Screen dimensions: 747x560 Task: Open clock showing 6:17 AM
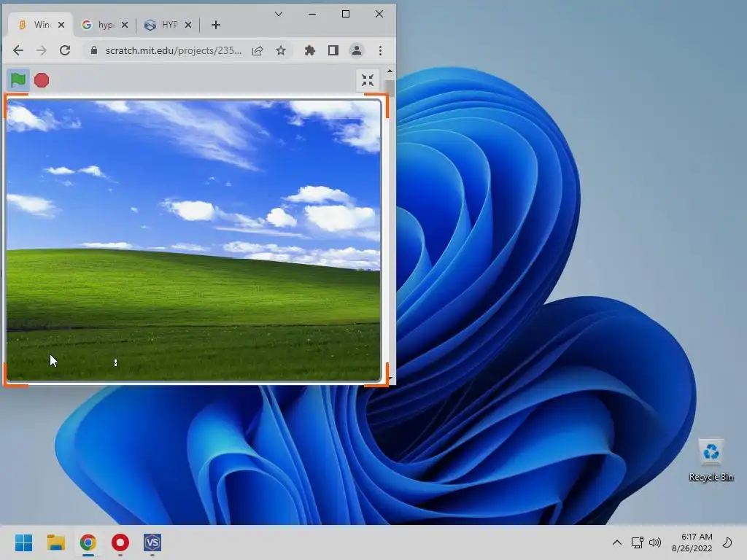point(692,542)
